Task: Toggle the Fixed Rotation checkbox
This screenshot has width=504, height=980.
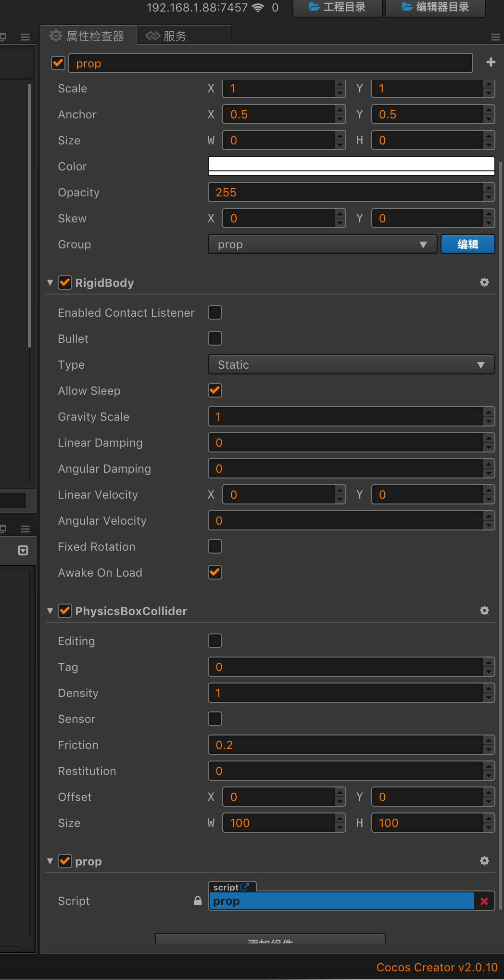Action: click(215, 547)
